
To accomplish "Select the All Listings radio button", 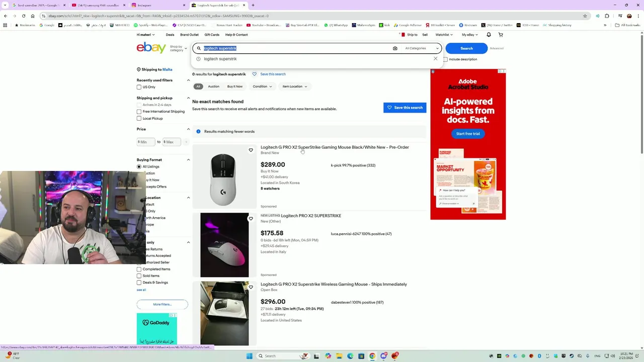I will pyautogui.click(x=139, y=166).
